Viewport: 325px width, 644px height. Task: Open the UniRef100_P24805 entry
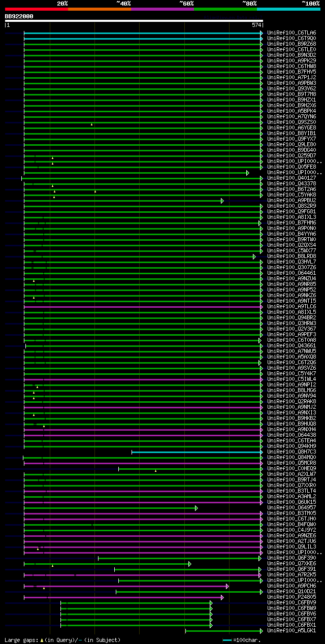click(x=291, y=597)
